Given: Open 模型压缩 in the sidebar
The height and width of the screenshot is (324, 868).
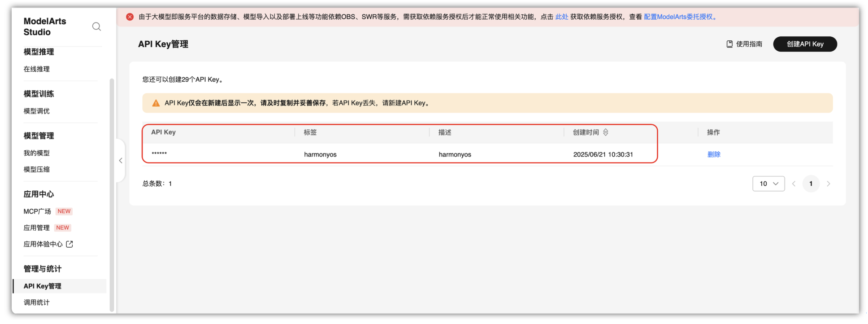Looking at the screenshot, I should (37, 169).
